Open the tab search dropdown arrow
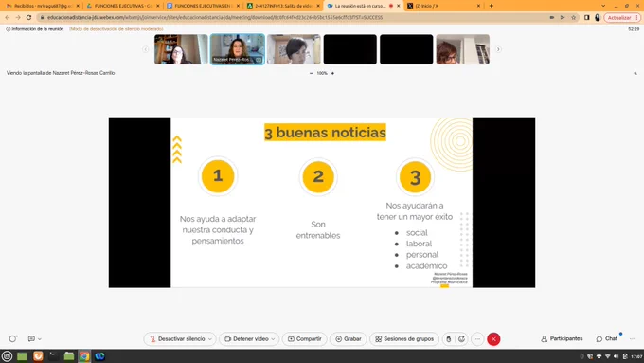The height and width of the screenshot is (363, 644). (x=603, y=6)
